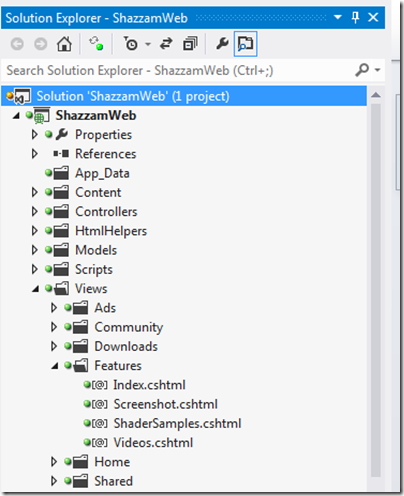
Task: Select Index.cshtml file
Action: click(x=149, y=385)
